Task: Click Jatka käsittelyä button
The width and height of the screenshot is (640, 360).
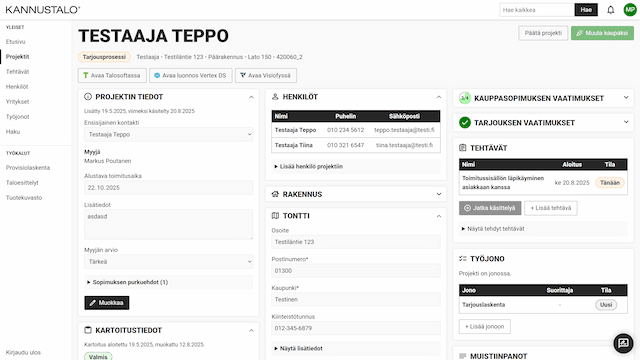Action: [x=490, y=208]
